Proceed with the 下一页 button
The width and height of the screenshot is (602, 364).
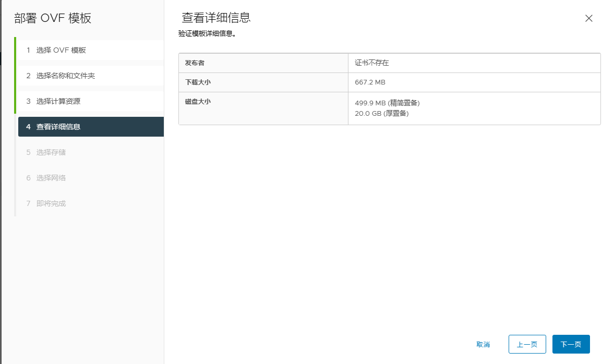point(571,344)
